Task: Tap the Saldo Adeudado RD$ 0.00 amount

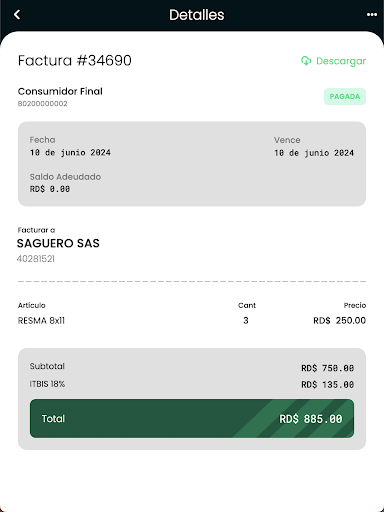Action: coord(50,189)
